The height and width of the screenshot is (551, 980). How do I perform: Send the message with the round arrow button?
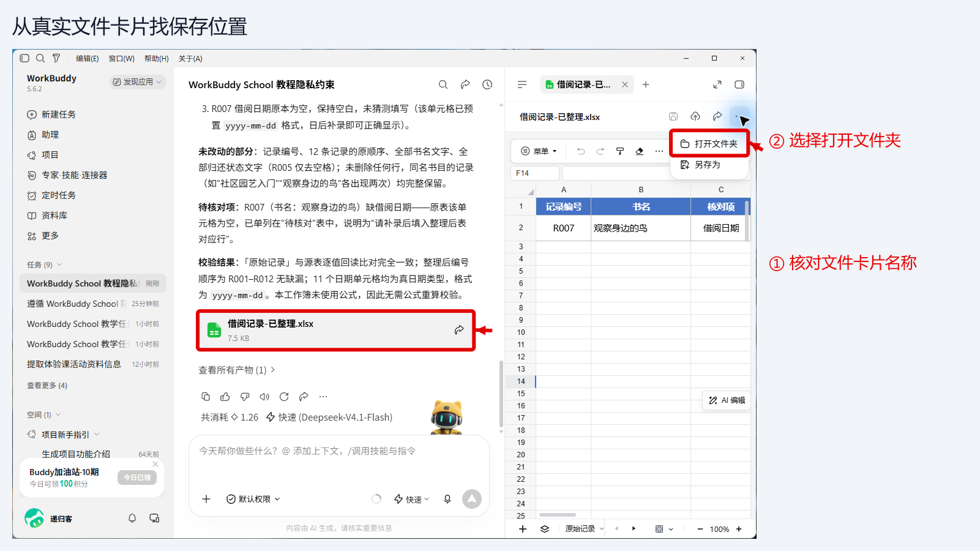click(472, 499)
